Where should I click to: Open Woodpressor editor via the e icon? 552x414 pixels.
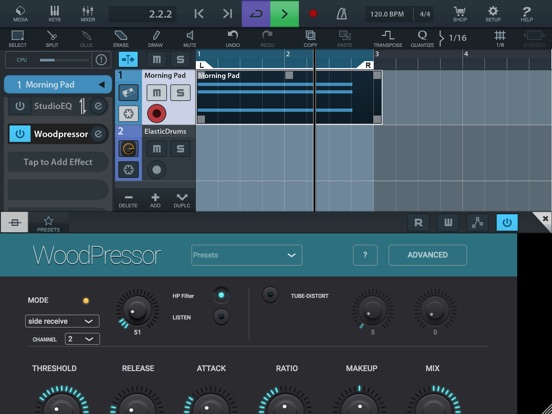point(98,134)
